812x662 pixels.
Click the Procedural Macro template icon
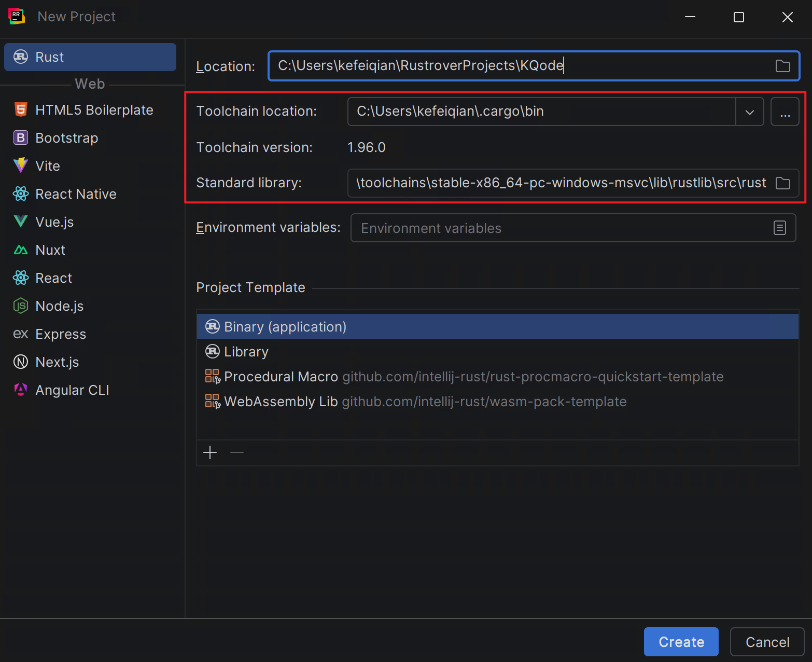[213, 376]
